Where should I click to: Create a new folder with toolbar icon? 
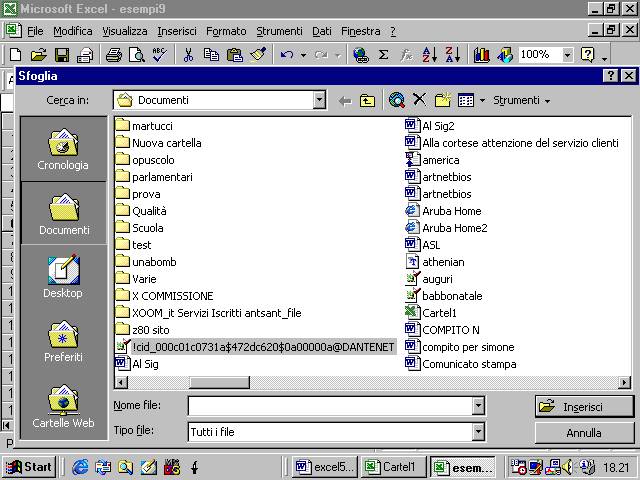[x=442, y=100]
